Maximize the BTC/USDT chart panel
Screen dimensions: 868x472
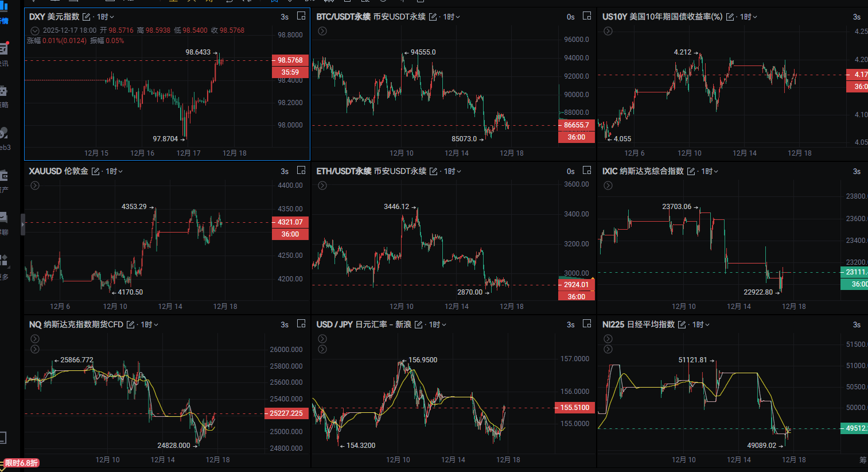click(x=587, y=16)
